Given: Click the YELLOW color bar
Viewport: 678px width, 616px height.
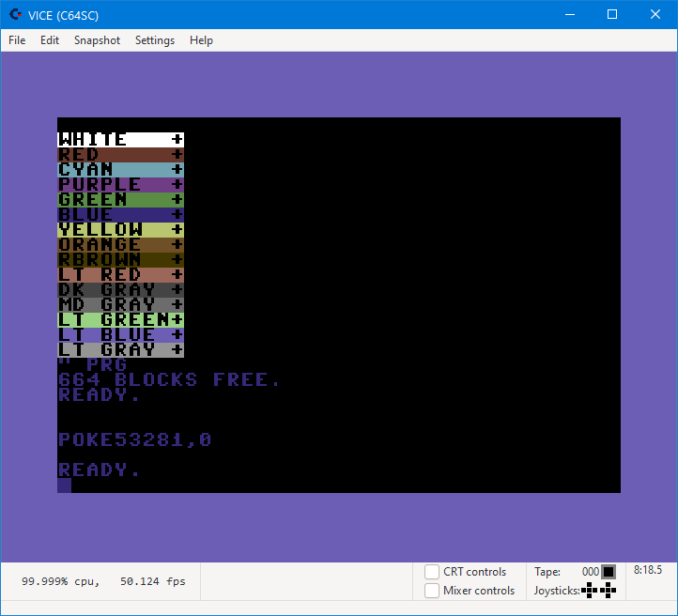Looking at the screenshot, I should pyautogui.click(x=120, y=229).
